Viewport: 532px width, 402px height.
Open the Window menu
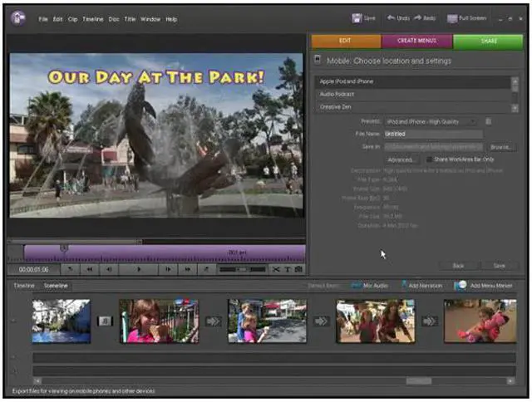[150, 19]
